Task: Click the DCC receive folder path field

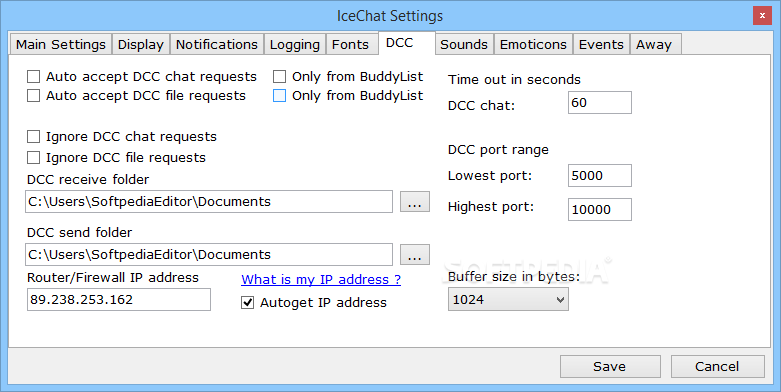Action: point(209,202)
